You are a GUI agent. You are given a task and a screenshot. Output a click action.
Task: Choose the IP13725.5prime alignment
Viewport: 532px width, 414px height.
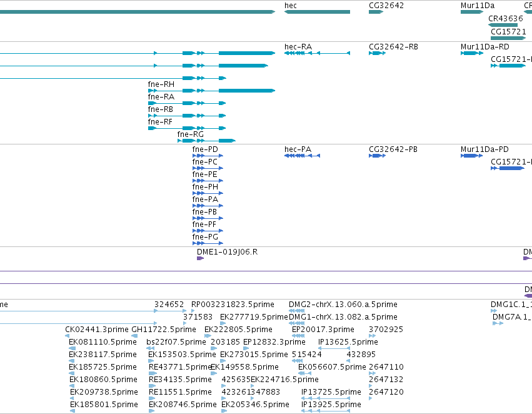click(x=326, y=399)
